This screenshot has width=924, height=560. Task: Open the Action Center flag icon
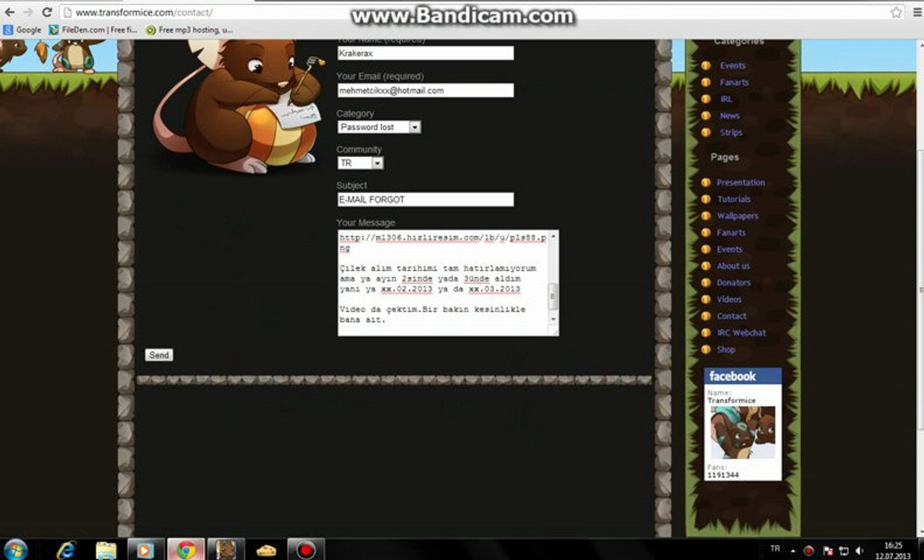(x=828, y=551)
